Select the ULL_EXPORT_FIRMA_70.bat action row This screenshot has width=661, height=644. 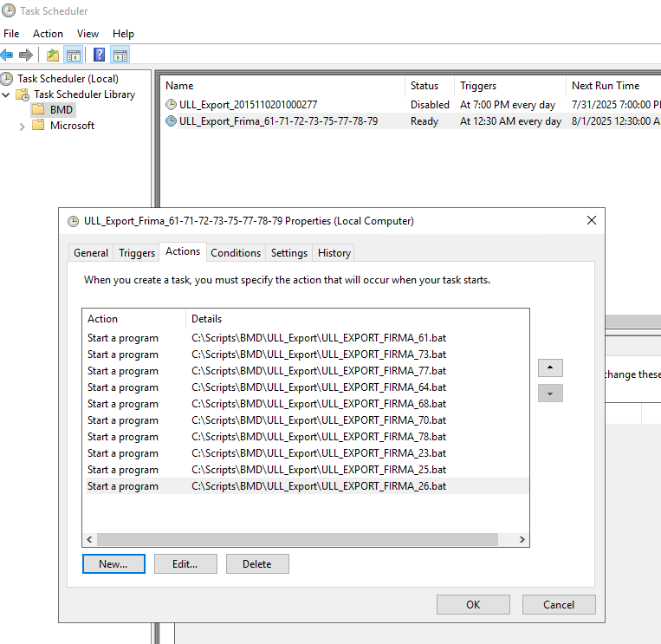(307, 420)
